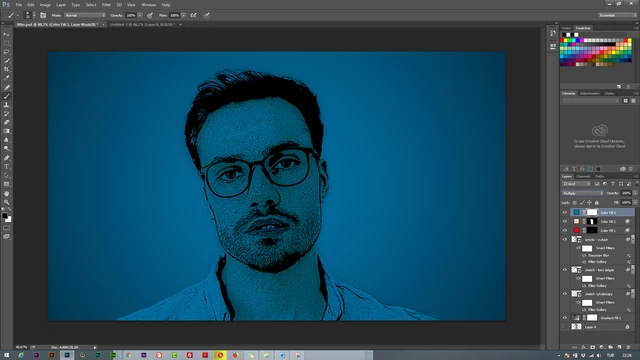Open the Filter menu
The width and height of the screenshot is (640, 360).
(106, 5)
